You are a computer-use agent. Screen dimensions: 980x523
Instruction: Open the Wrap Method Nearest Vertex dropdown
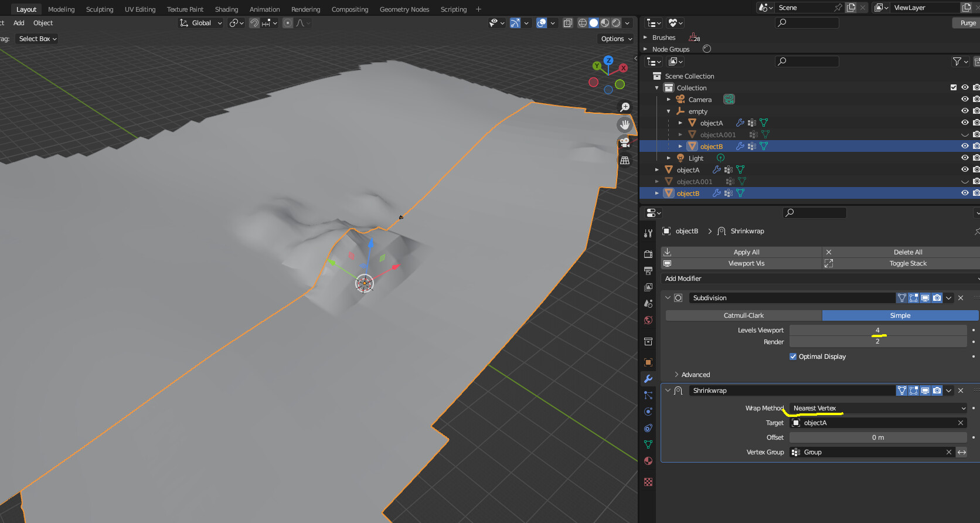click(878, 408)
